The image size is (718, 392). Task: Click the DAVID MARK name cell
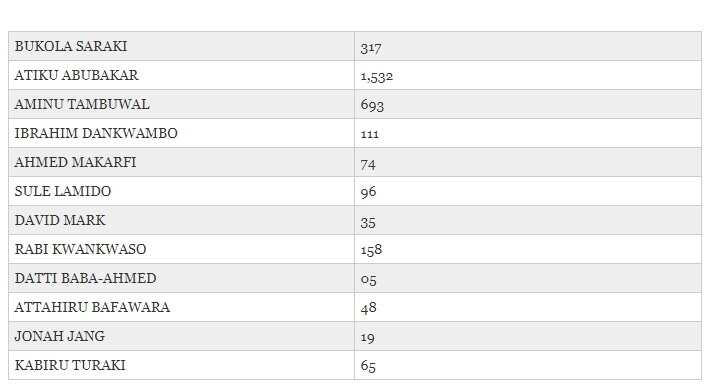pos(181,220)
